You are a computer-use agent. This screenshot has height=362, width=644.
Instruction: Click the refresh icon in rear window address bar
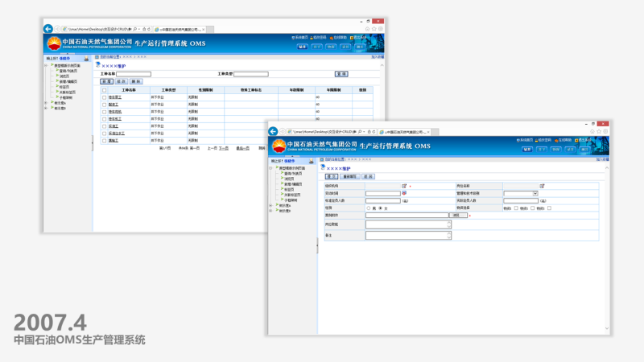coord(149,29)
